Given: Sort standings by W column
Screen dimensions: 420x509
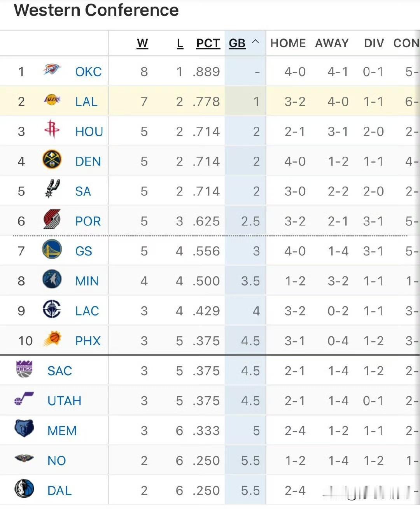Looking at the screenshot, I should [142, 43].
